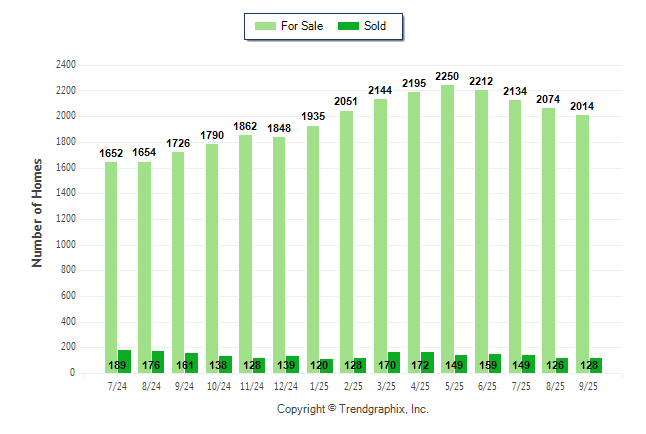Click the 7/24 Sold bar labeled 189

[124, 362]
